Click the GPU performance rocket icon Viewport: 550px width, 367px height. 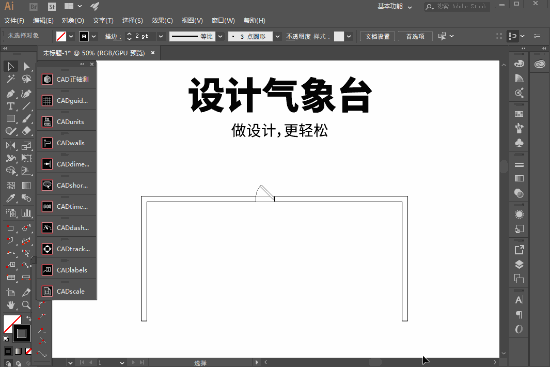point(94,6)
